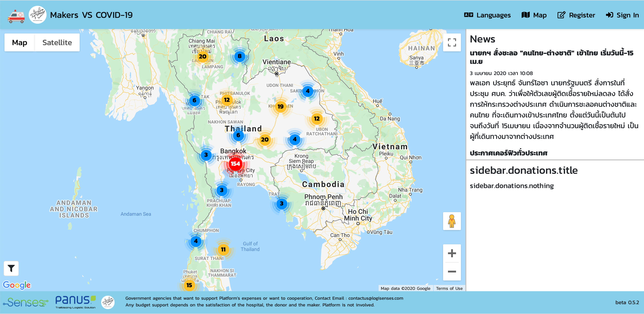The width and height of the screenshot is (644, 314).
Task: Expand the yellow 19 cluster marker
Action: point(280,107)
